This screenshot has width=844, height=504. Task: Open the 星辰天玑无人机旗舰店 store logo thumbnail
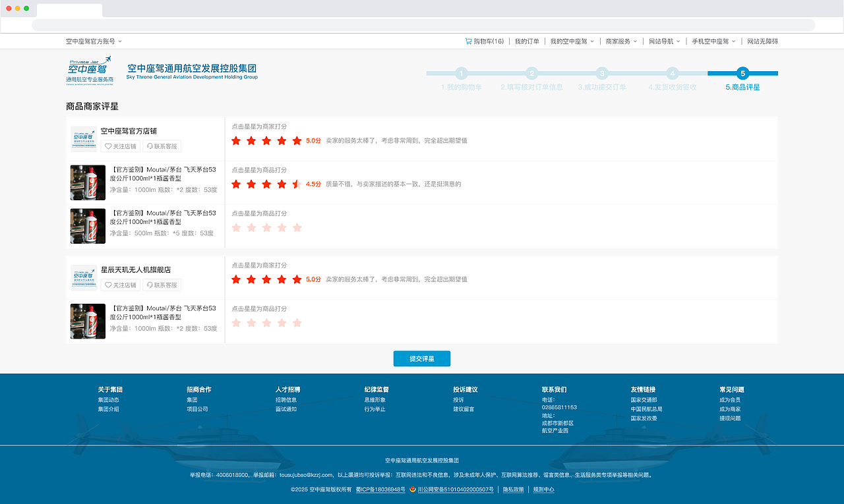(x=84, y=278)
